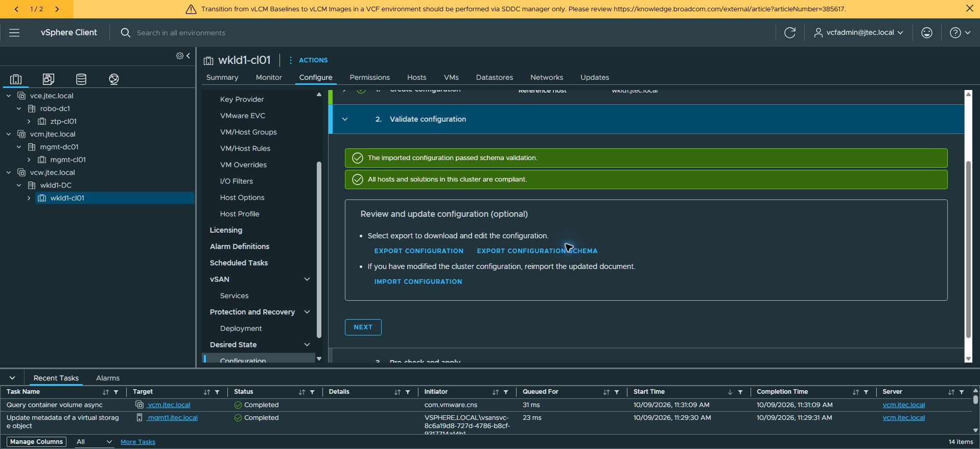Open the task filter All dropdown
Image resolution: width=980 pixels, height=449 pixels.
[94, 442]
